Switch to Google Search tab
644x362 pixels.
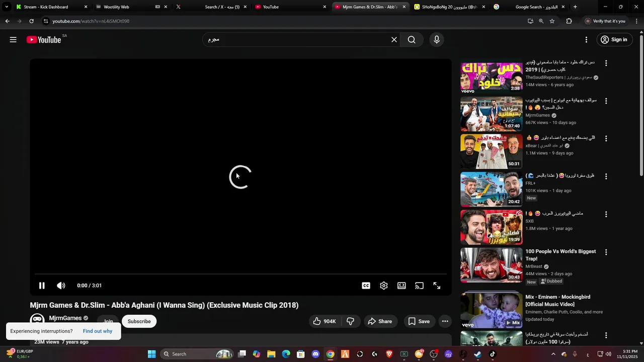click(x=529, y=7)
